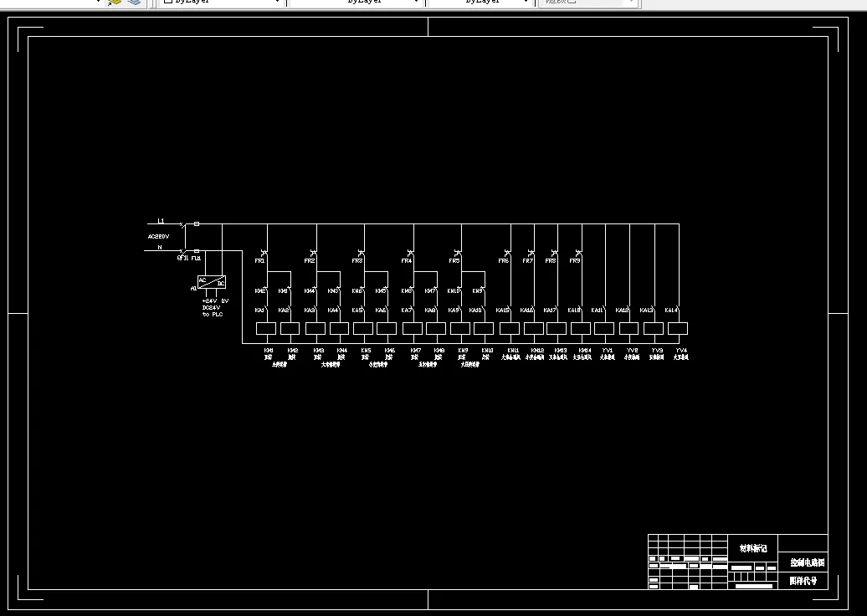This screenshot has height=616, width=867.
Task: Select the KM11 coil label
Action: click(513, 351)
